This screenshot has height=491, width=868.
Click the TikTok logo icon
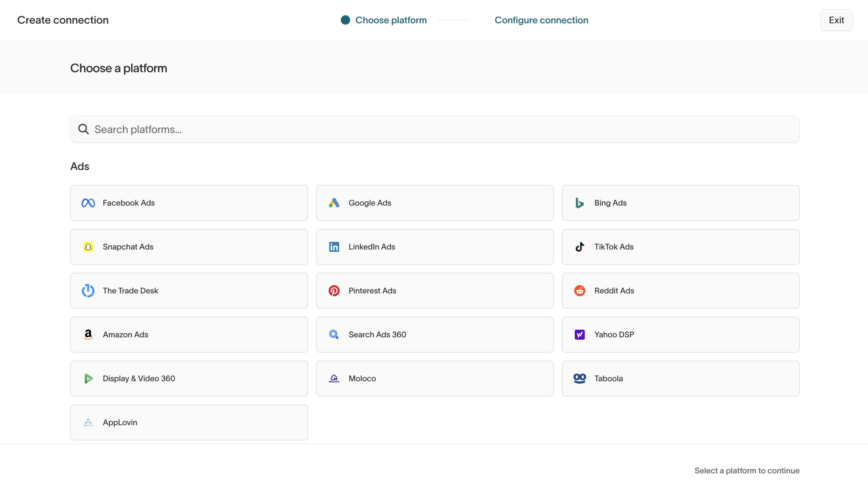(579, 247)
